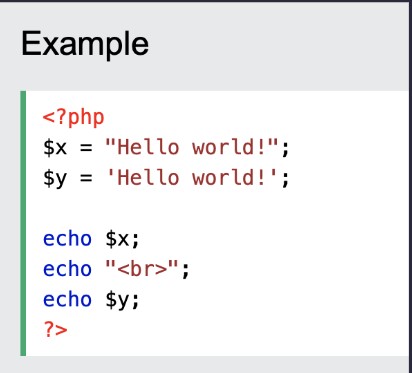Click the third echo keyword

[67, 299]
